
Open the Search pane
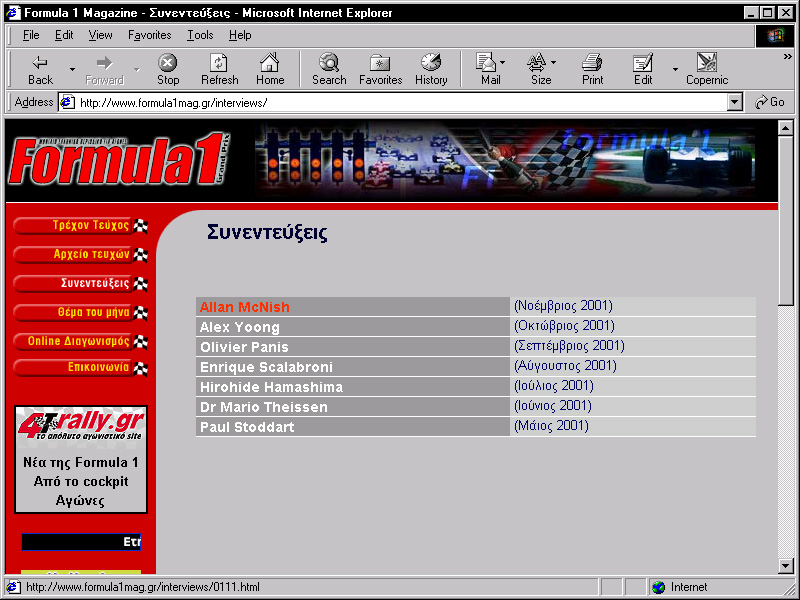pos(329,69)
